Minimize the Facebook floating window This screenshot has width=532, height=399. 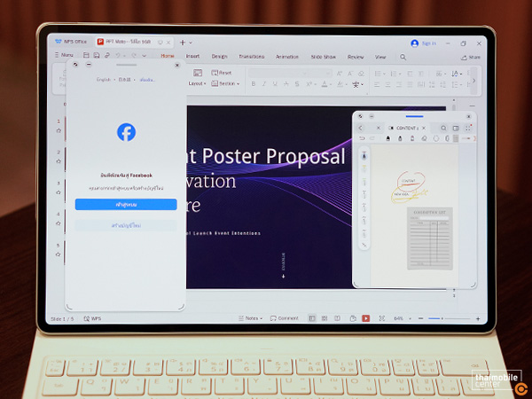pyautogui.click(x=89, y=64)
